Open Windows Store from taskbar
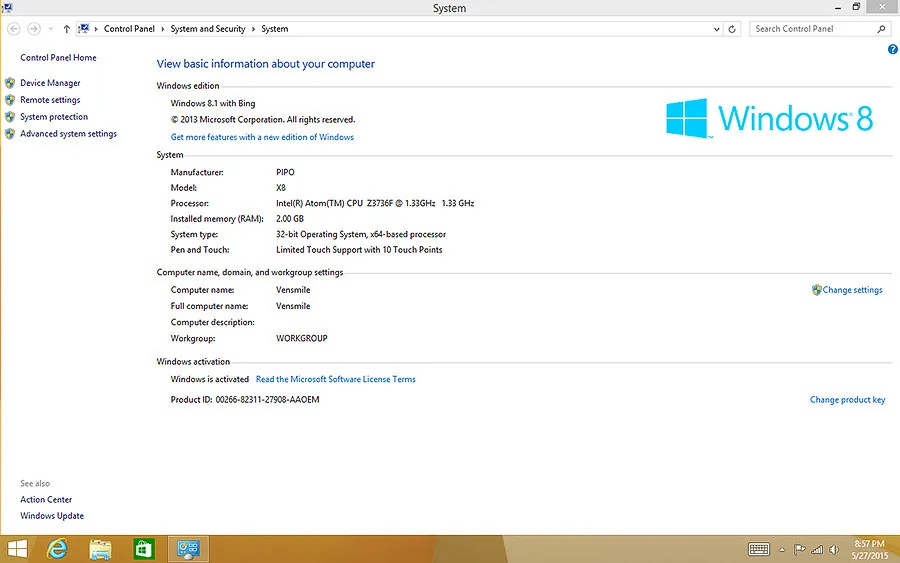Viewport: 900px width, 563px height. tap(143, 549)
